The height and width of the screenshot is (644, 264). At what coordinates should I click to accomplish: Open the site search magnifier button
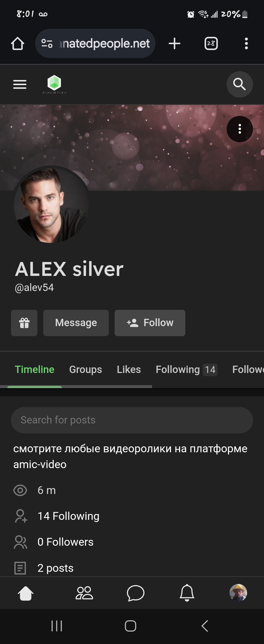(x=240, y=84)
